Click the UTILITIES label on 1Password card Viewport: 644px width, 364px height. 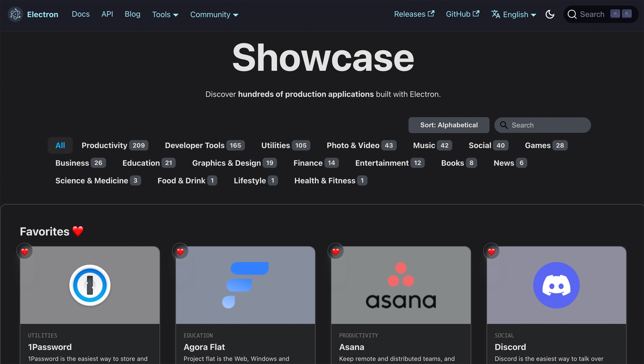tap(43, 335)
